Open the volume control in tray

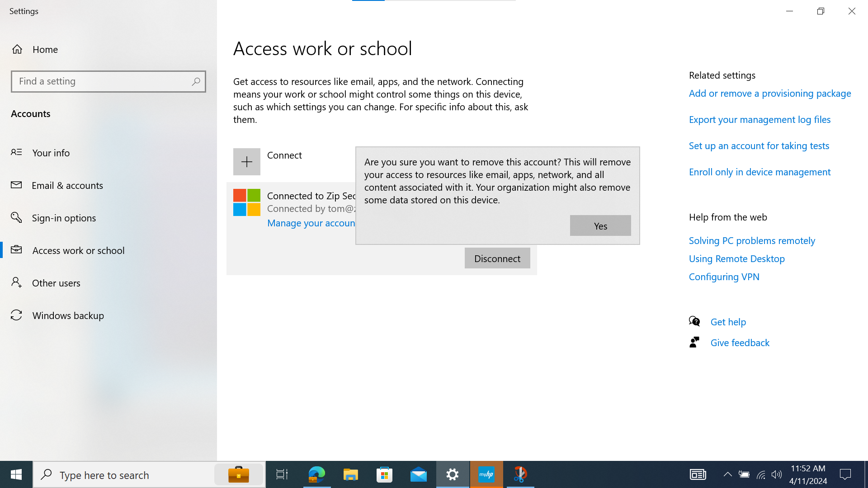click(x=776, y=474)
